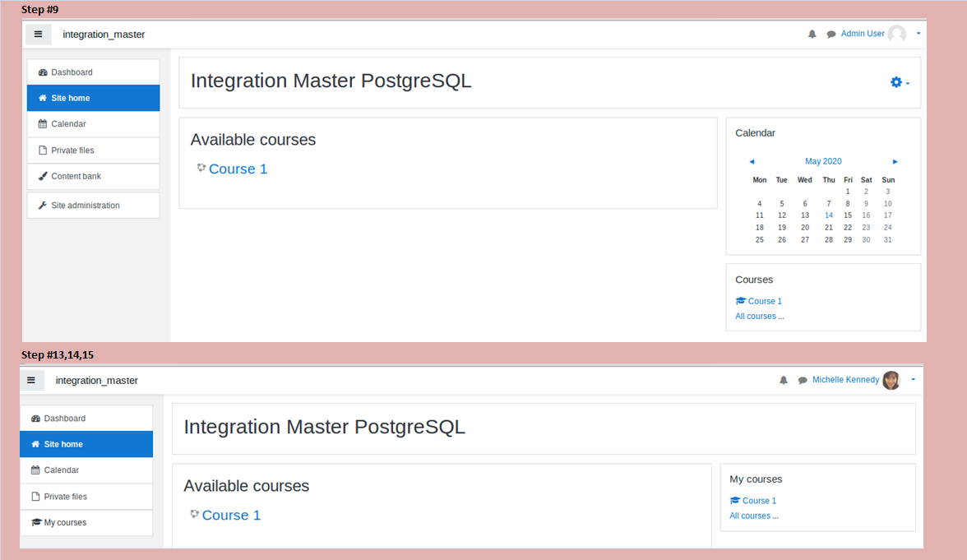
Task: Expand Michelle Kennedy account dropdown arrow
Action: pos(914,380)
